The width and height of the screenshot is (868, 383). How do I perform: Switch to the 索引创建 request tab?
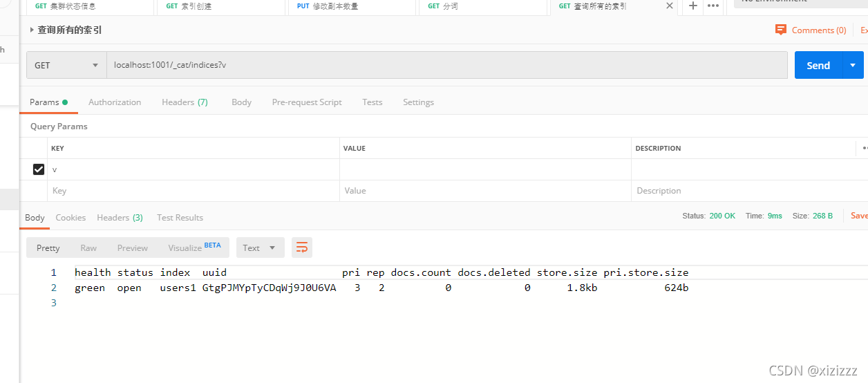[220, 6]
